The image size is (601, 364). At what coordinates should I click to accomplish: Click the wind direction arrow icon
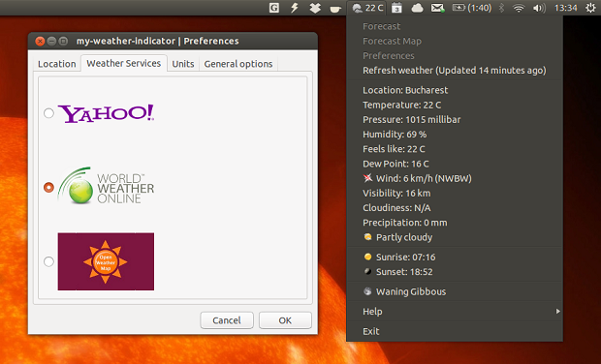367,178
